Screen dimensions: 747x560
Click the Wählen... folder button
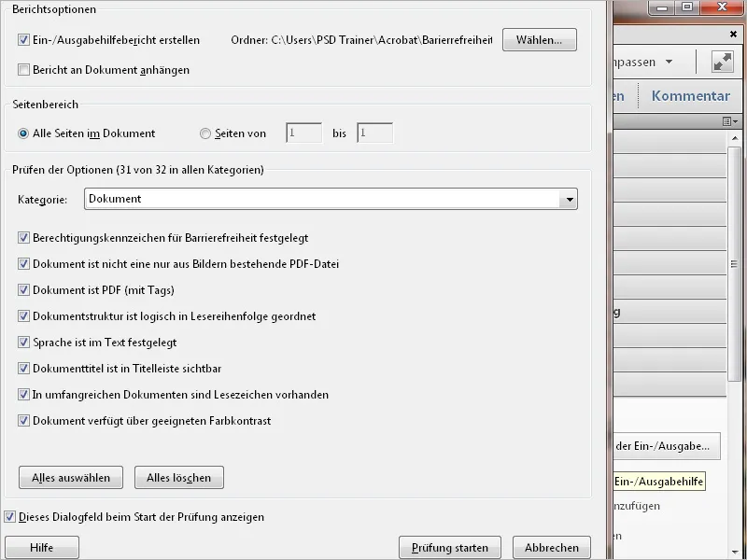point(540,40)
